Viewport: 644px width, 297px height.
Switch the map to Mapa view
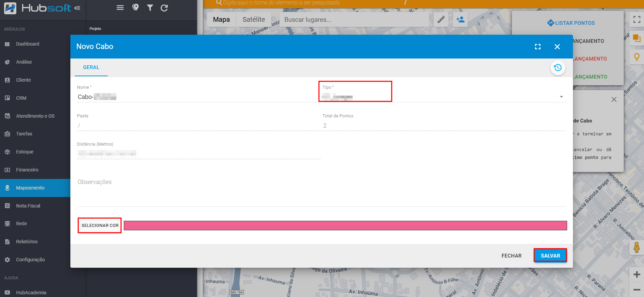[221, 19]
